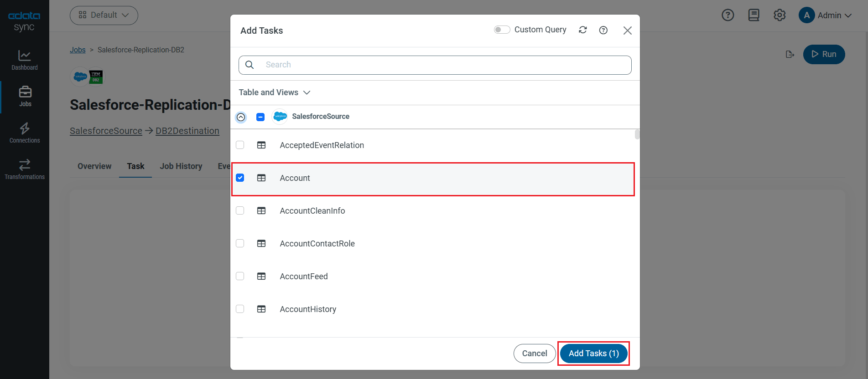Image resolution: width=868 pixels, height=379 pixels.
Task: Enable the Custom Query toggle
Action: [502, 30]
